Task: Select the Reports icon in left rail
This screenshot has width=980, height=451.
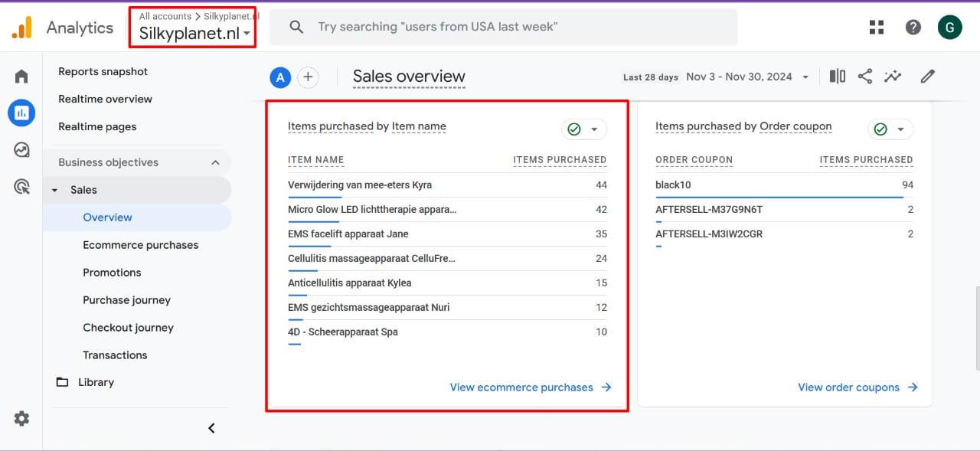Action: [21, 113]
